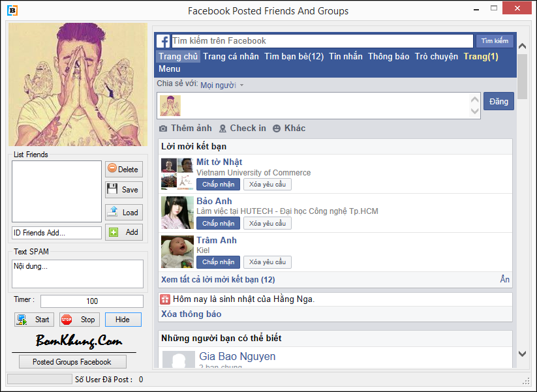Open Tìm bạn bè(12)
Viewport: 537px width, 392px height.
click(294, 57)
